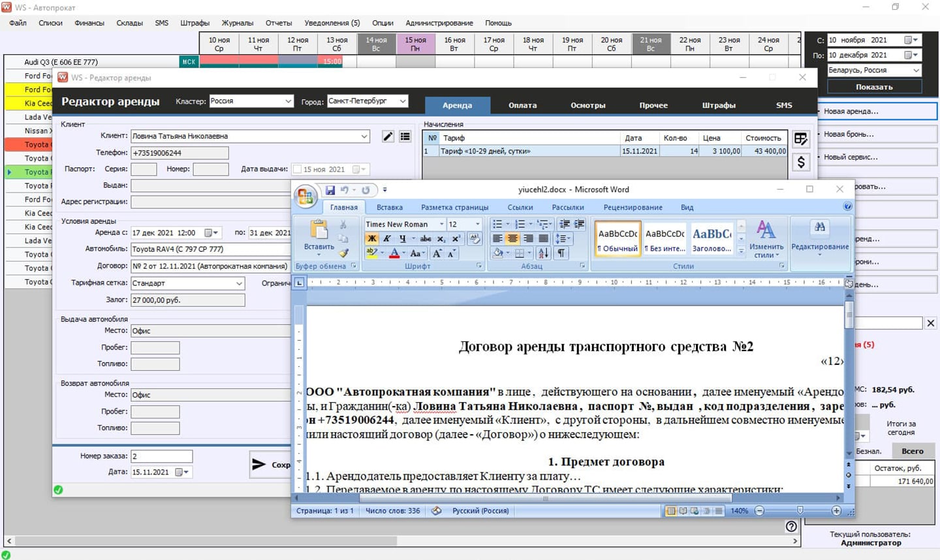Open the Microsoft Office round button

(x=305, y=196)
